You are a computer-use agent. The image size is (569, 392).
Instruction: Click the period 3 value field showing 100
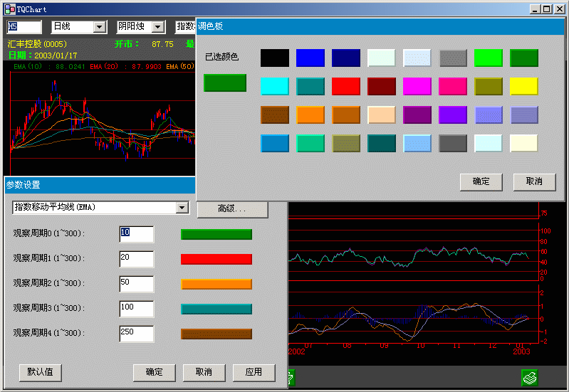coord(137,309)
